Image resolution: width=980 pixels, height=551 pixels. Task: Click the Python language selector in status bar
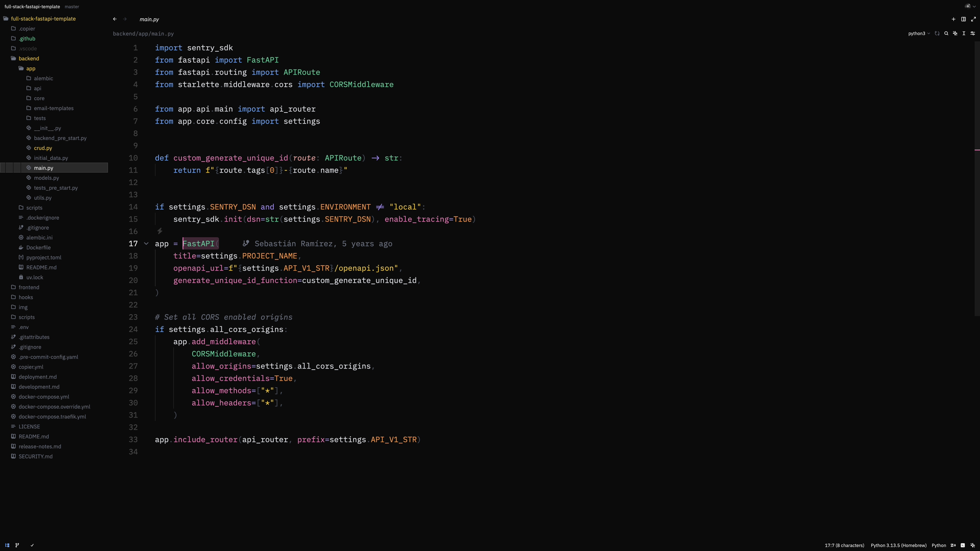[x=939, y=545]
